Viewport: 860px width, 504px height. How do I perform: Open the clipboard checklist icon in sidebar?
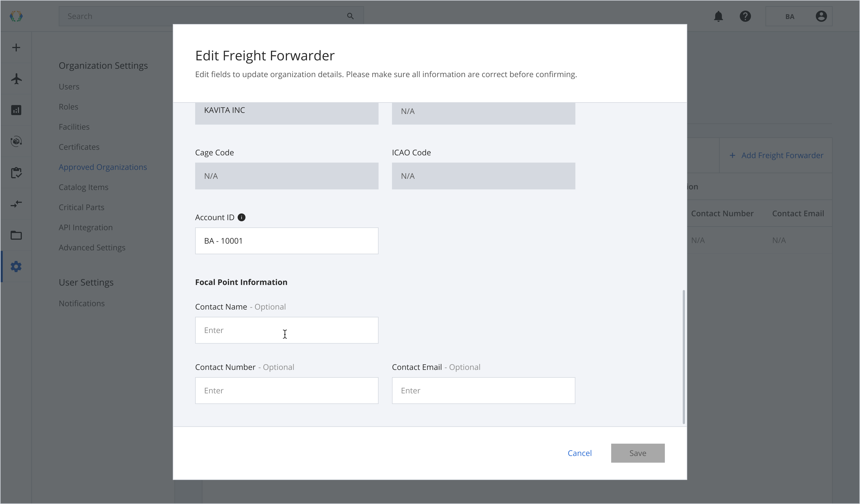[x=16, y=173]
